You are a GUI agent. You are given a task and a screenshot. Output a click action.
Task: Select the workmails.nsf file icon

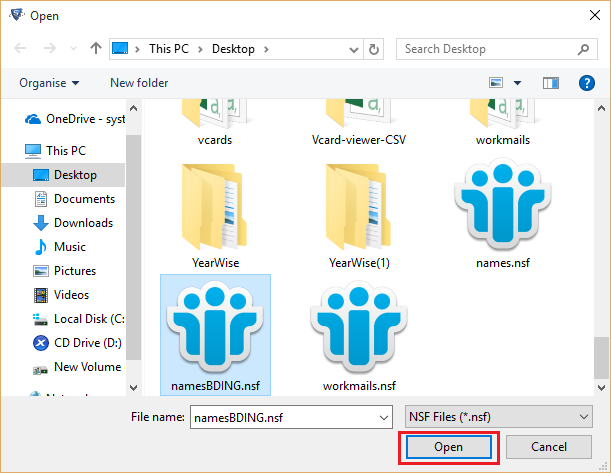pos(359,329)
